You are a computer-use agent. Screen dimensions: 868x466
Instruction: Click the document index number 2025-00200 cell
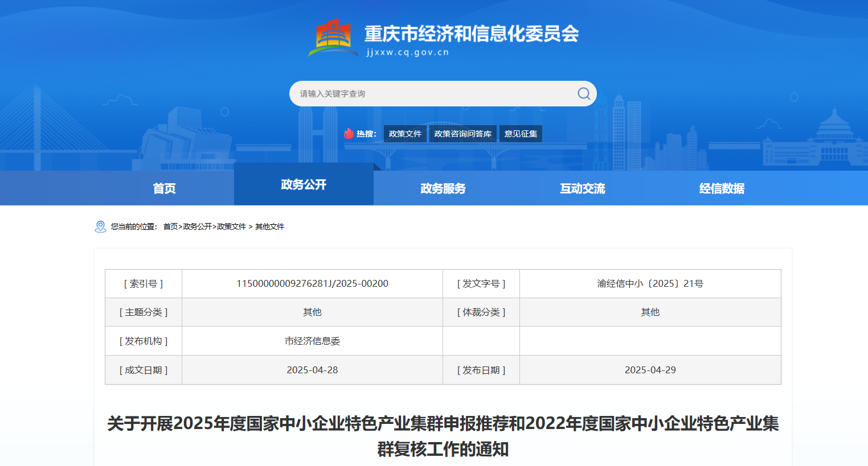[312, 283]
